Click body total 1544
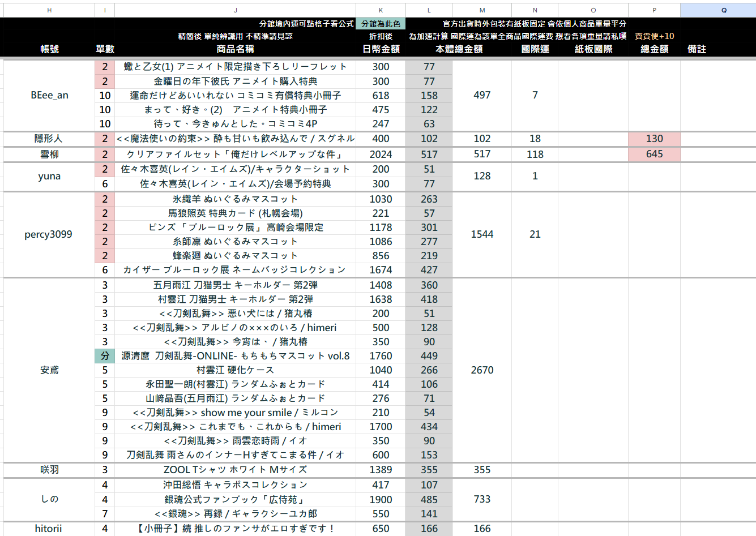756x536 pixels. (482, 234)
